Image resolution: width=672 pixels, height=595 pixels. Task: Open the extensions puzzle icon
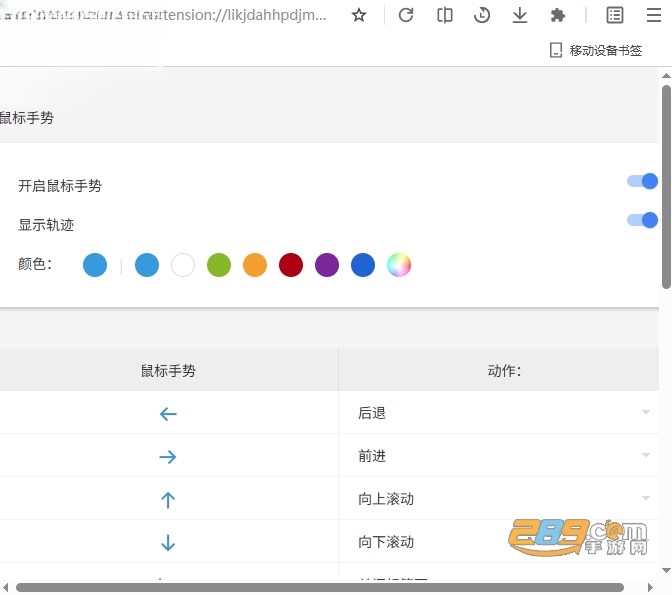[558, 15]
